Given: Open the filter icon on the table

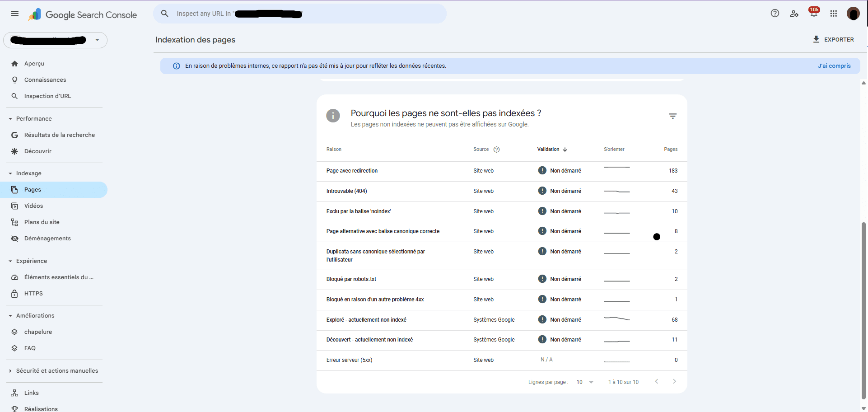Looking at the screenshot, I should 672,116.
